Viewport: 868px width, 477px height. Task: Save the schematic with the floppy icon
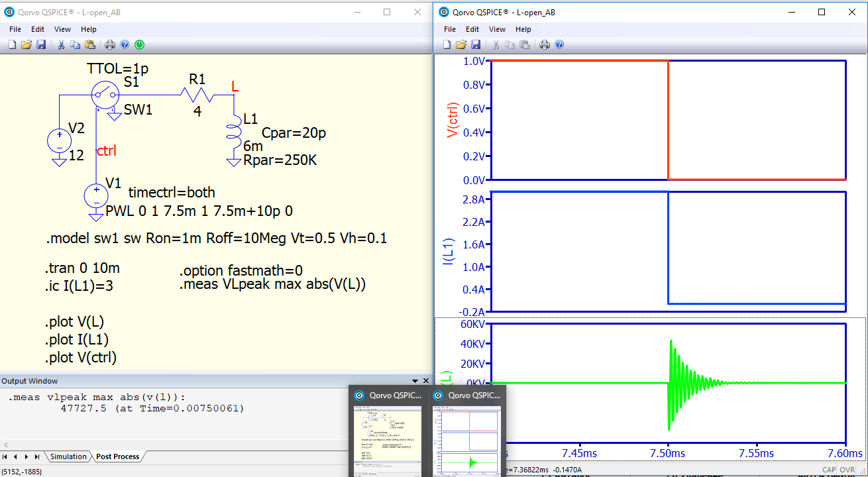coord(41,45)
